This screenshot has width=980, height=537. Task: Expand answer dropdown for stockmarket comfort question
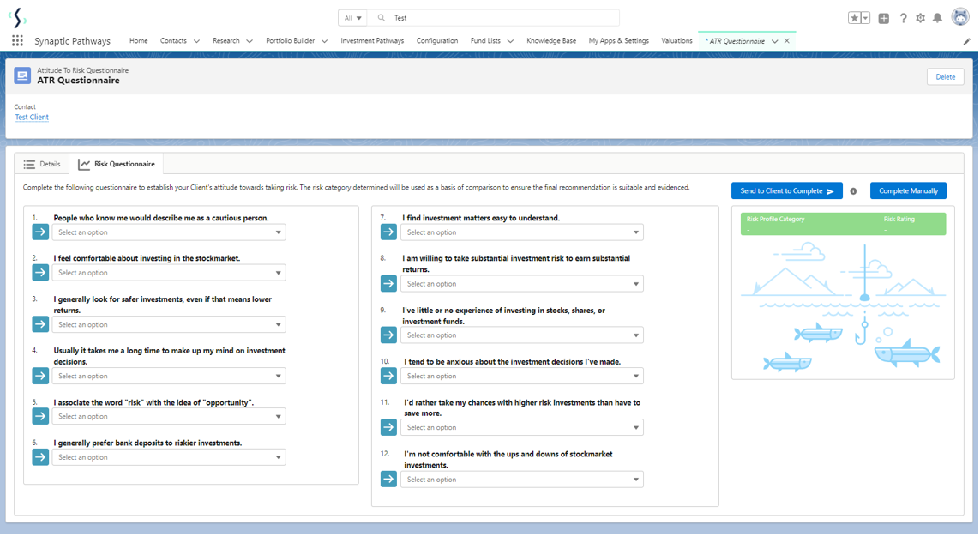click(x=169, y=273)
